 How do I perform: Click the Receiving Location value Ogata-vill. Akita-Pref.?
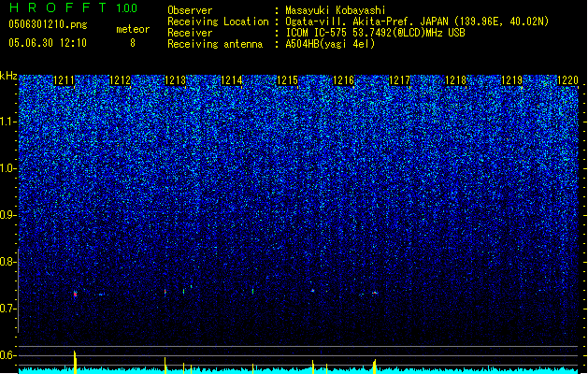click(351, 22)
